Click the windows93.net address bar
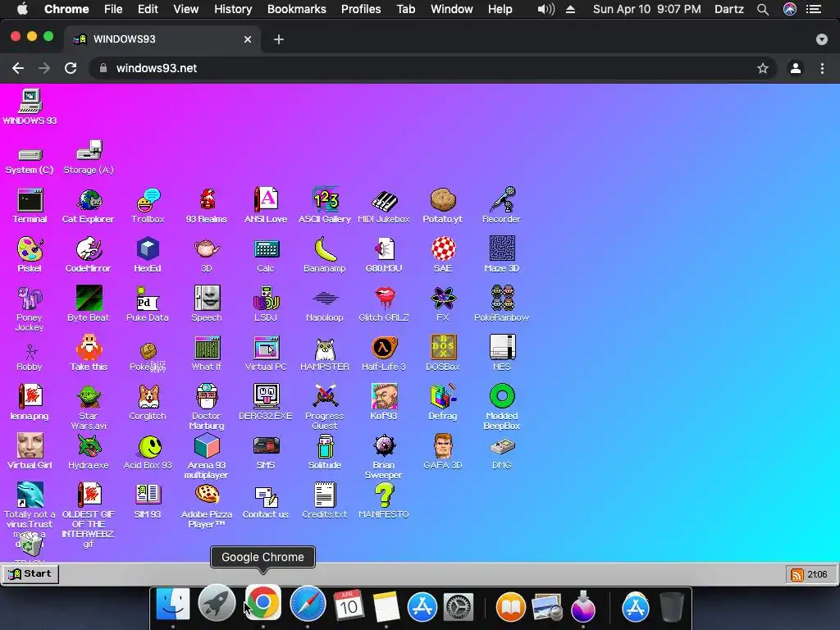 coord(434,68)
